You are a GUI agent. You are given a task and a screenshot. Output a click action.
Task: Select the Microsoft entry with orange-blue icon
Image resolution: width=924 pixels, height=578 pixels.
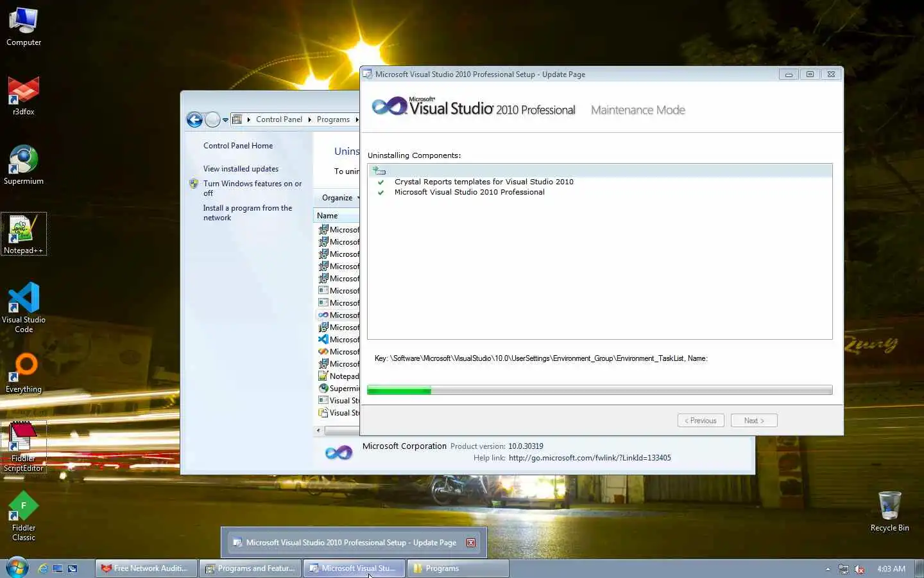click(339, 352)
